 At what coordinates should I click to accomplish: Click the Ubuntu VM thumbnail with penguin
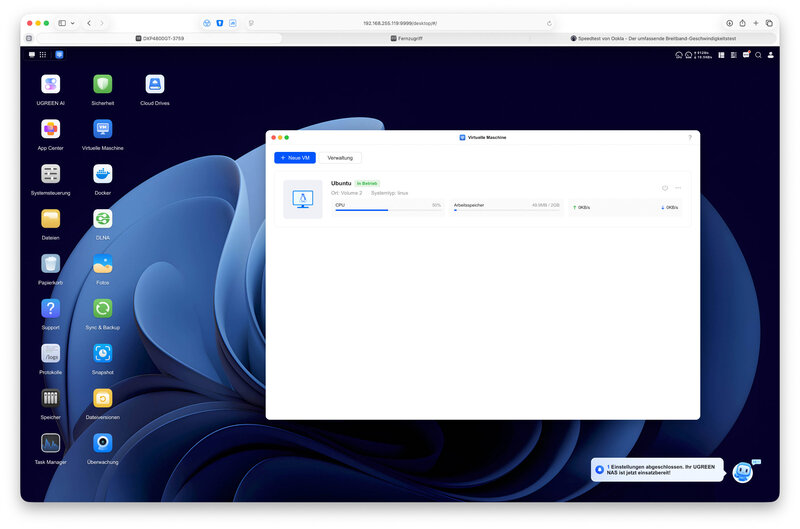(303, 199)
